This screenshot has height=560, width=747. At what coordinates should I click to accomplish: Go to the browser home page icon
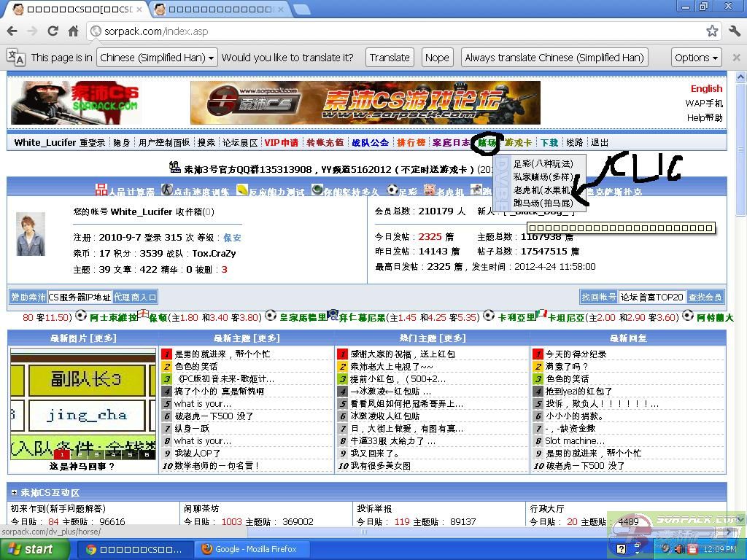(73, 31)
